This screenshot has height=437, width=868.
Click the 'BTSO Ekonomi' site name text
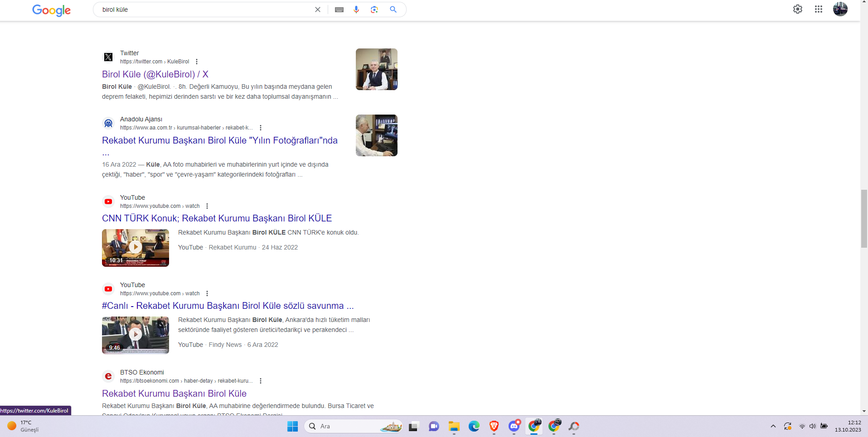click(142, 372)
